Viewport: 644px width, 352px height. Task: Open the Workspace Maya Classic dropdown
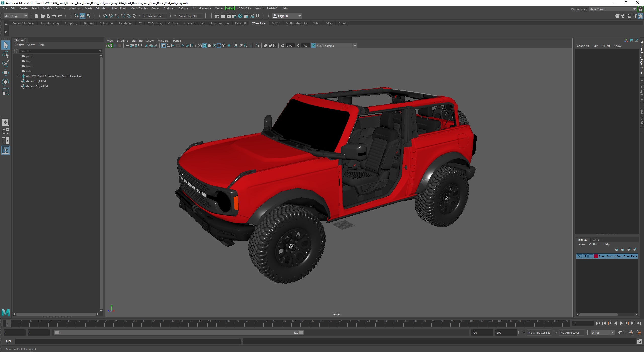click(x=612, y=9)
